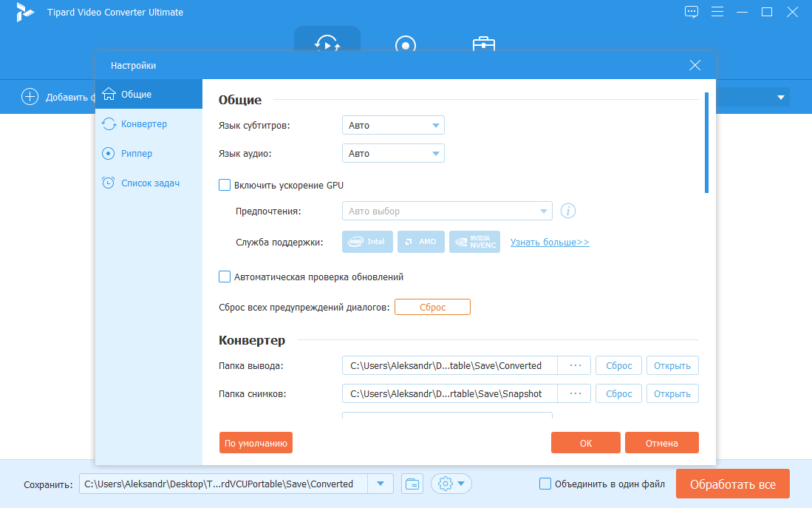The width and height of the screenshot is (812, 508).
Task: Click the AMD acceleration badge
Action: (x=420, y=242)
